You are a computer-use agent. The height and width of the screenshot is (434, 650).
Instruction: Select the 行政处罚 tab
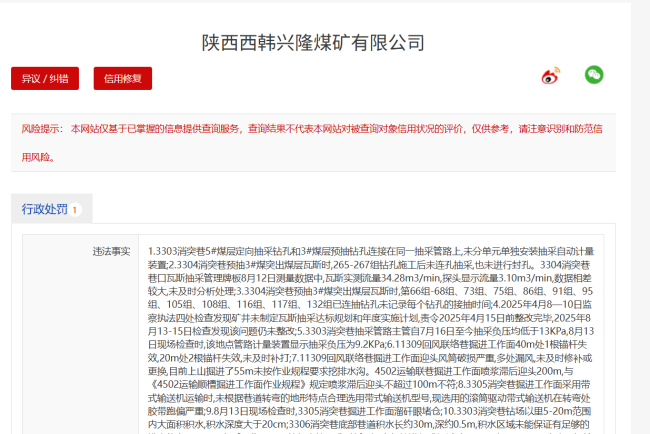click(51, 209)
